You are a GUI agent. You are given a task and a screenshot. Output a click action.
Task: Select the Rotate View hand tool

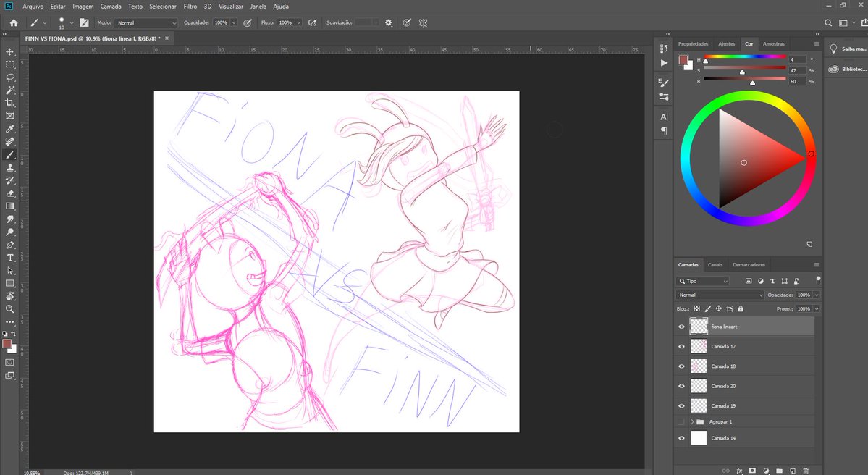click(x=10, y=296)
